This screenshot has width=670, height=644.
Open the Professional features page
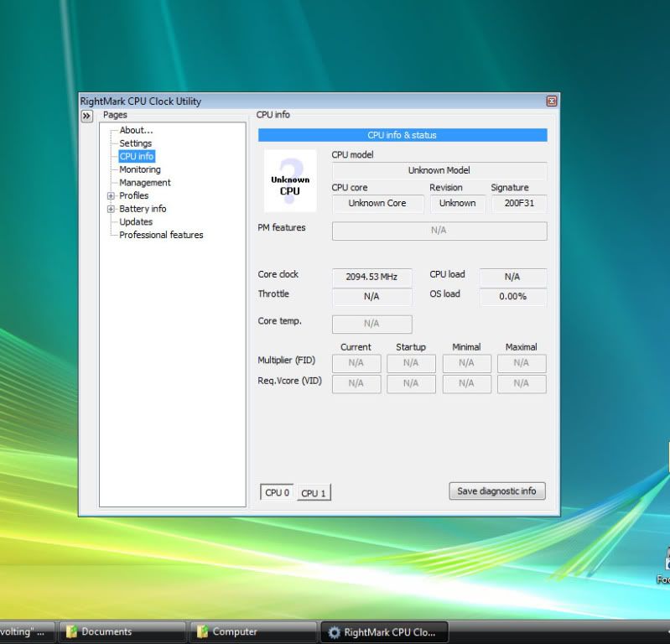tap(161, 235)
